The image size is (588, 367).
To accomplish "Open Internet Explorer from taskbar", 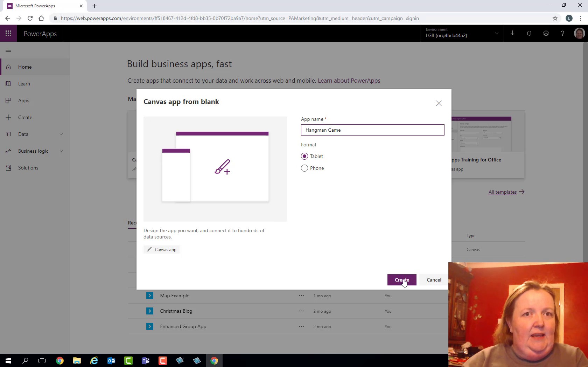I will pyautogui.click(x=94, y=360).
